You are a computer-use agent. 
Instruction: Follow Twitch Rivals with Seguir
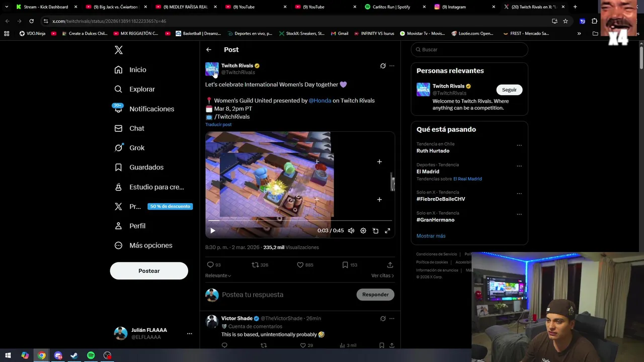[509, 90]
